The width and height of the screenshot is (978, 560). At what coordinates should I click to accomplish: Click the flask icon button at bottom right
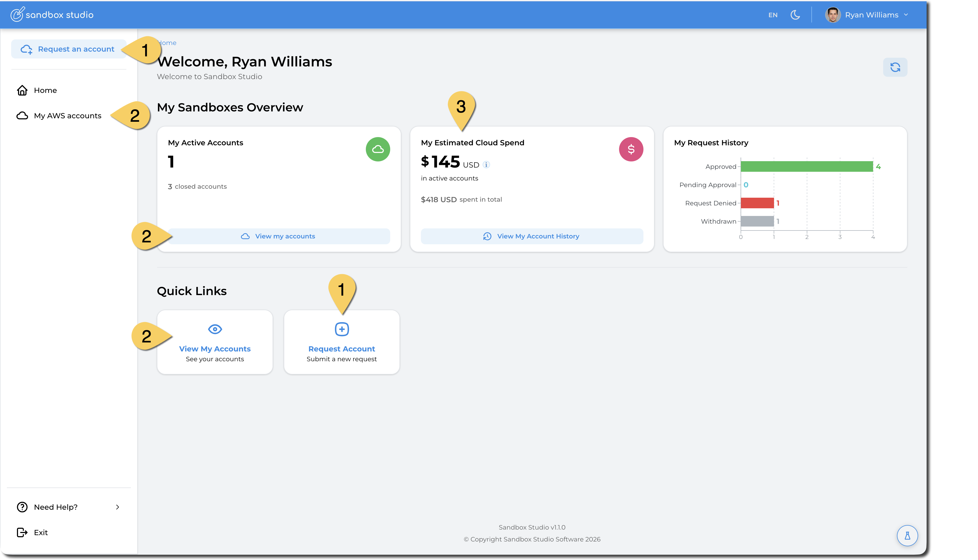[907, 535]
